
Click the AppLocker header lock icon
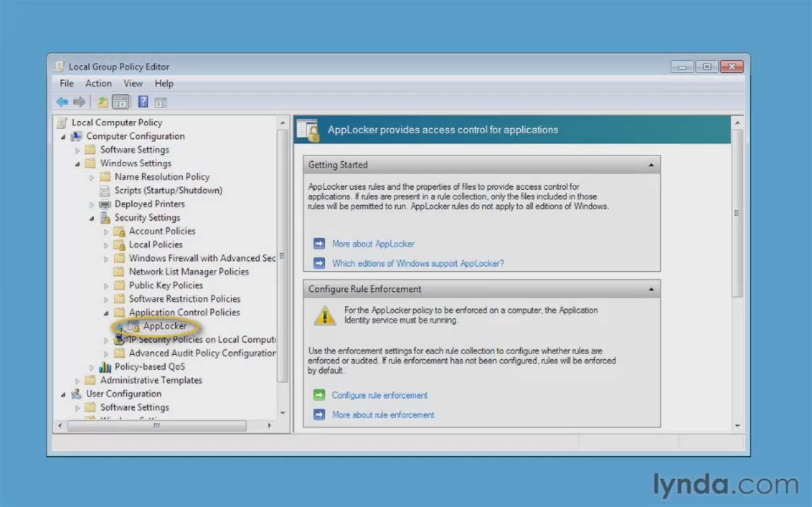[308, 131]
